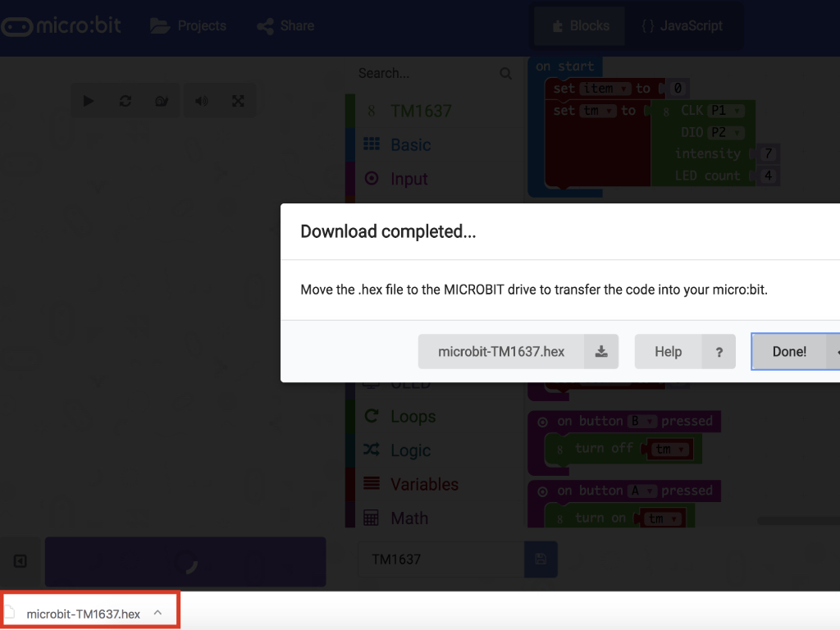Launch simulator in fullscreen
This screenshot has height=630, width=840.
pos(238,101)
